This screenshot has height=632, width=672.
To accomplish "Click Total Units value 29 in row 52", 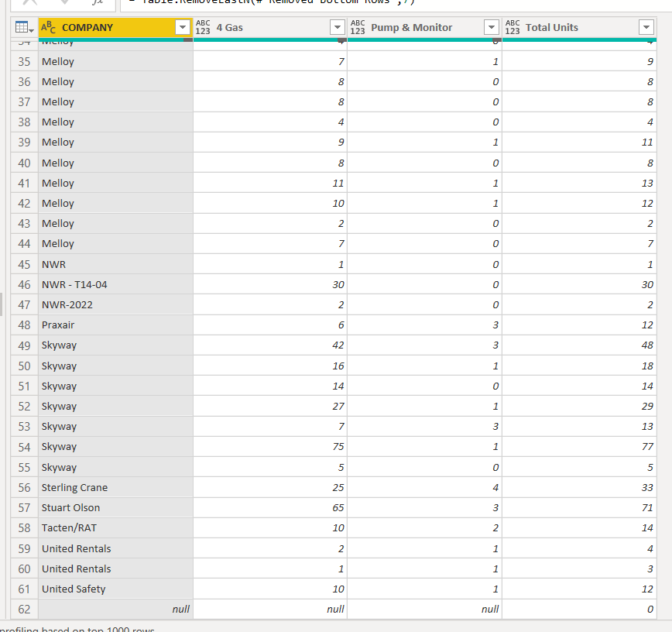I will (579, 407).
